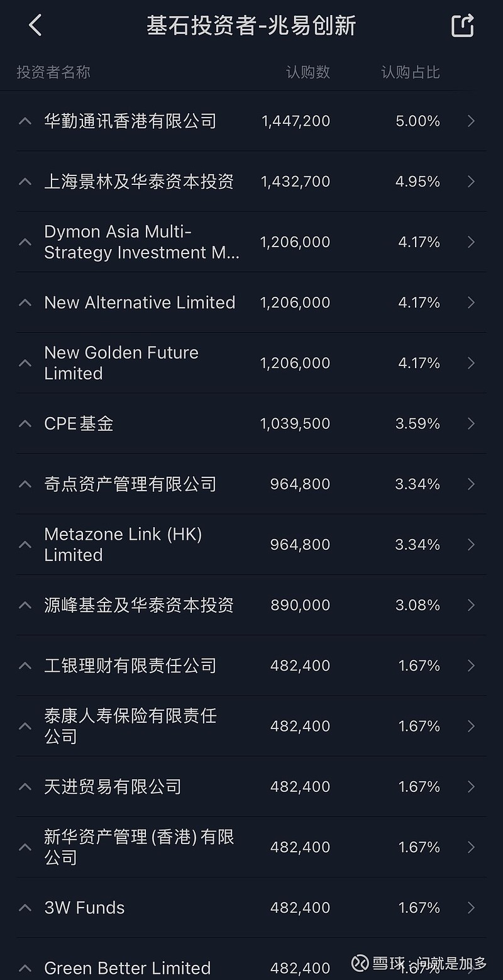Open right arrow for New Golden Future Limited

coord(471,363)
